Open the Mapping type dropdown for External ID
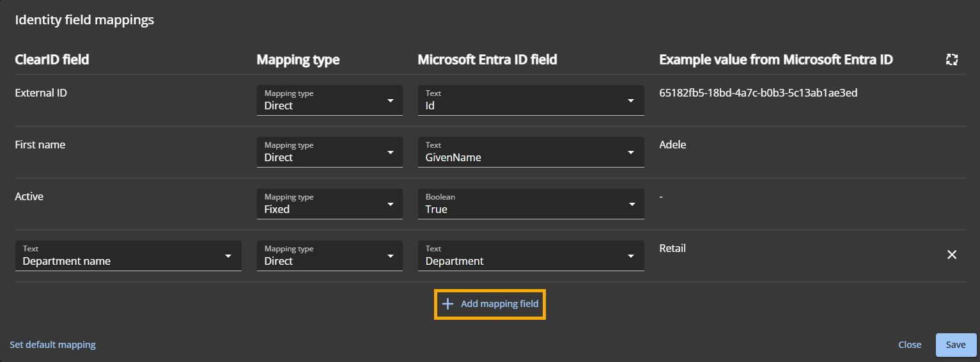 tap(329, 100)
